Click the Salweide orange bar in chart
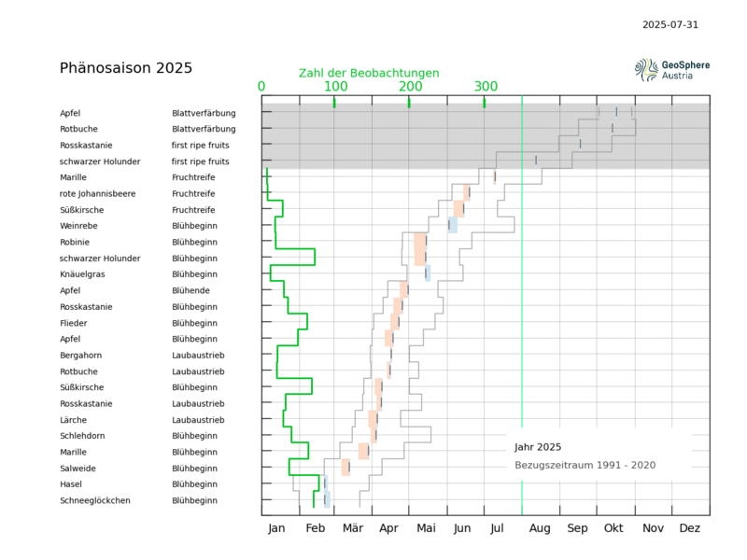This screenshot has width=747, height=560. pyautogui.click(x=345, y=468)
